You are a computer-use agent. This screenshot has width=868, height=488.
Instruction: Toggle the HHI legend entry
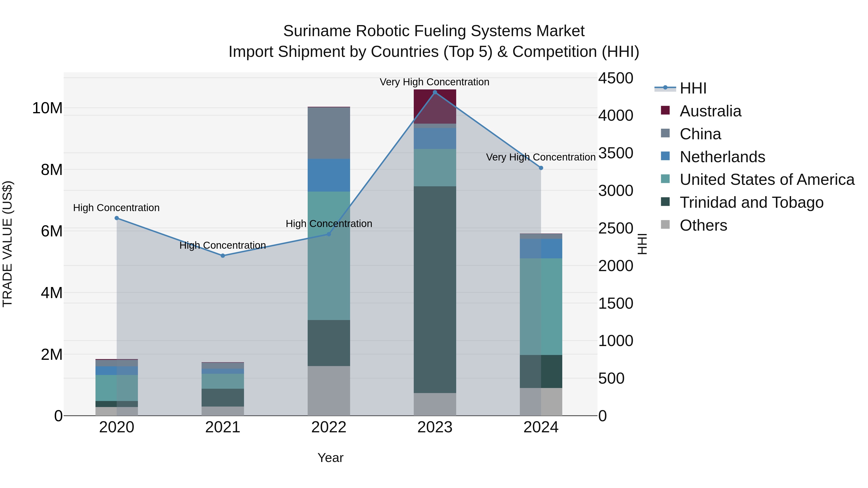[681, 88]
